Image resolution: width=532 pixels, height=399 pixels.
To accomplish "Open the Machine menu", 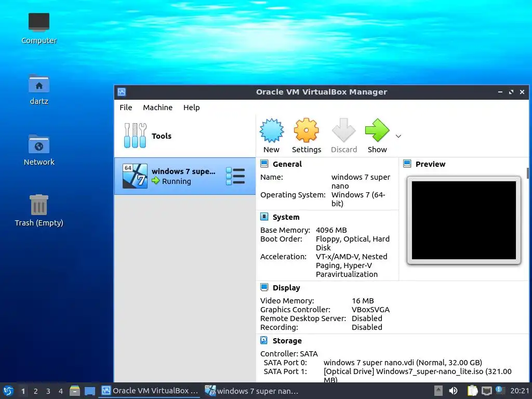I will [157, 108].
